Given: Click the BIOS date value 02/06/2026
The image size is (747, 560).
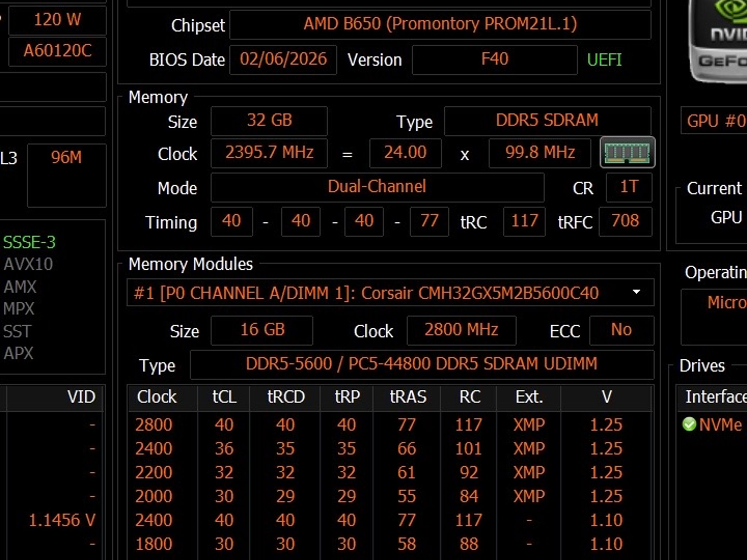Looking at the screenshot, I should 283,59.
